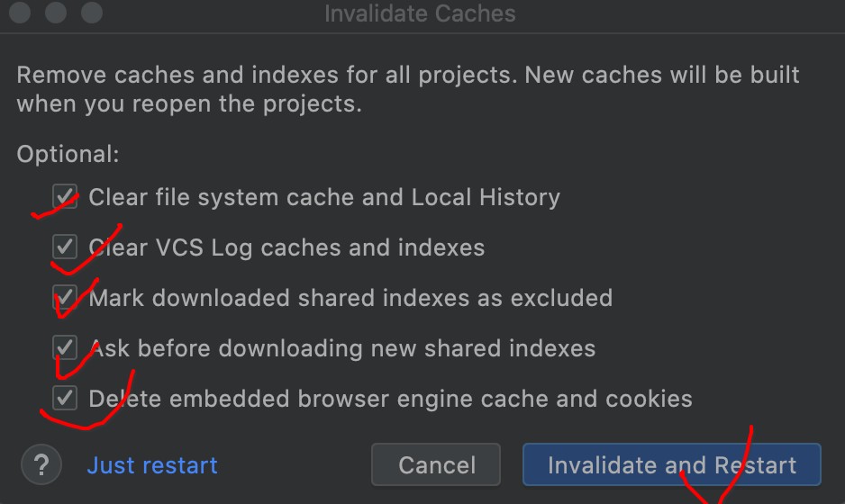
Task: Uncheck the Clear VCS Log caches checkbox
Action: [65, 247]
